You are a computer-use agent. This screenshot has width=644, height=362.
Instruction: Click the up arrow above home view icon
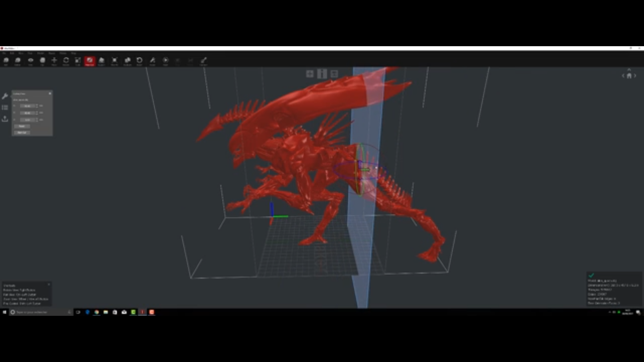(629, 70)
